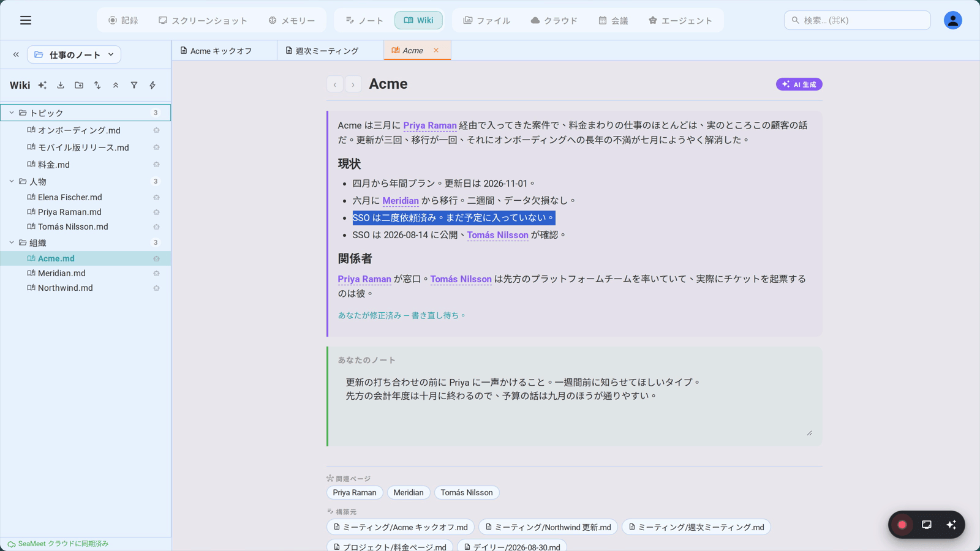The width and height of the screenshot is (980, 551).
Task: Click the screen capture icon in floating widget
Action: (x=927, y=525)
